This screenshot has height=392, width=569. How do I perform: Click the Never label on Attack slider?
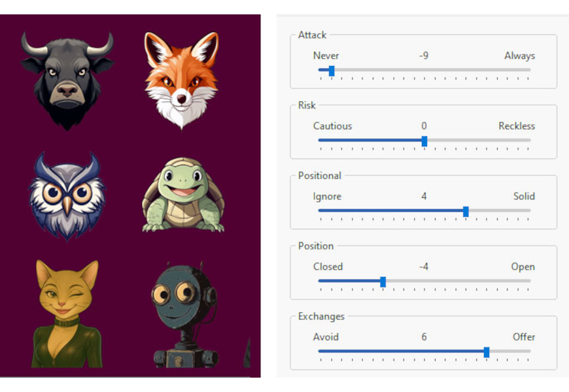[326, 56]
